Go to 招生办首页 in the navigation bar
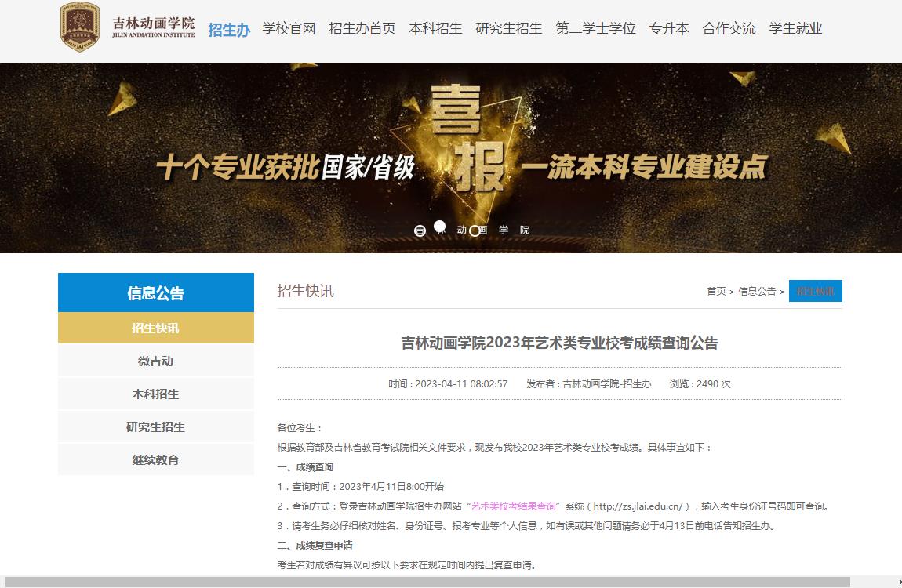Screen dimensions: 902x588 362,28
